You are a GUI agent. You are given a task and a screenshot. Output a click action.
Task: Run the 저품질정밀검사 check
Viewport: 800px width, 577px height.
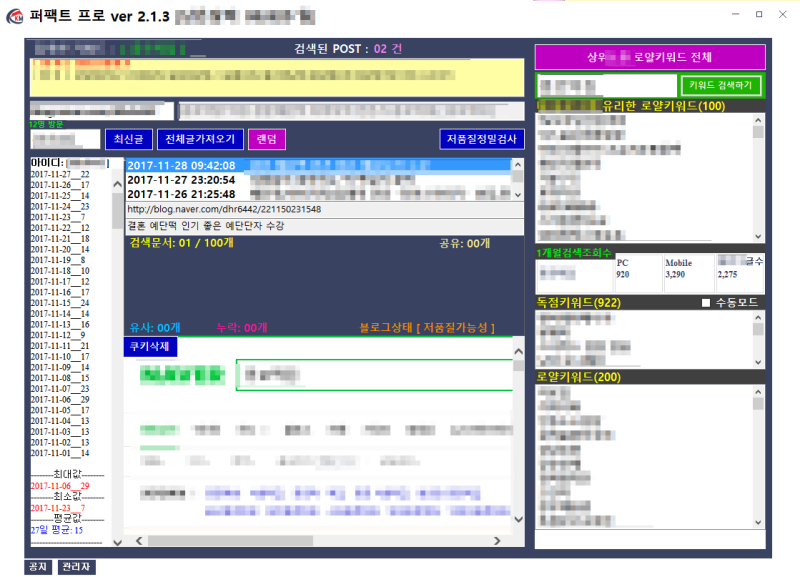click(x=482, y=139)
